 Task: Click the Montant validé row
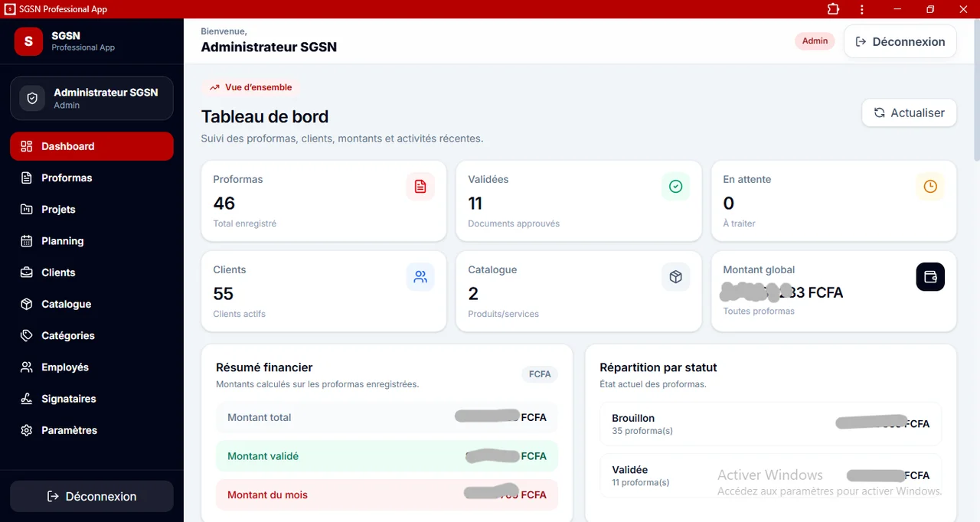(387, 456)
